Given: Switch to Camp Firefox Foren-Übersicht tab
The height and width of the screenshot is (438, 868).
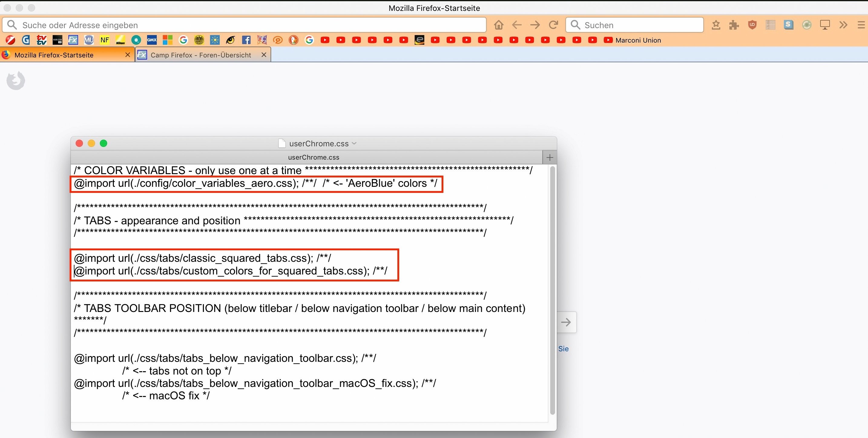Looking at the screenshot, I should pos(200,55).
